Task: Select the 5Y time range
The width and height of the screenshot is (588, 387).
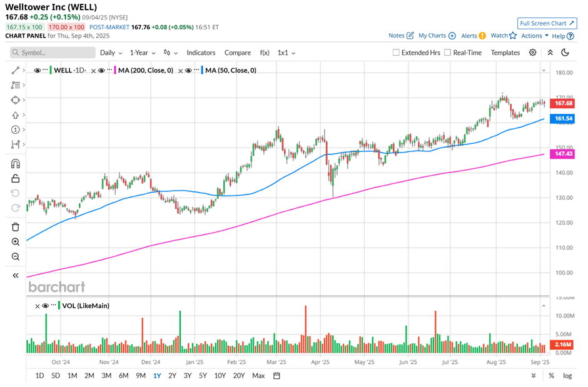Action: click(203, 375)
